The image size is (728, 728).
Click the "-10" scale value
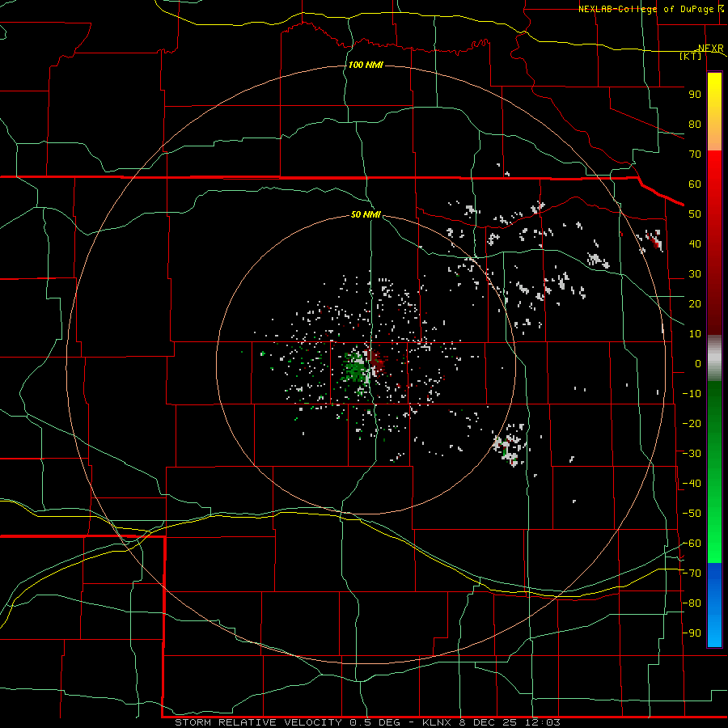pos(692,394)
